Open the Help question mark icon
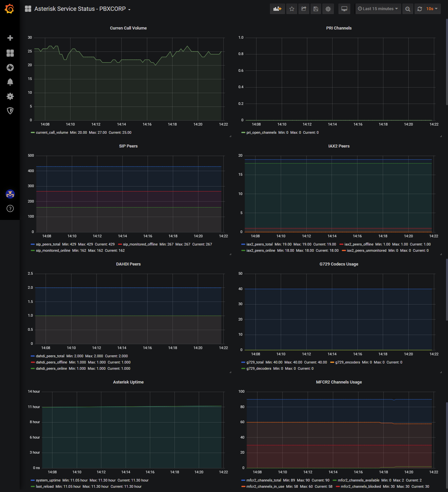 (10, 208)
